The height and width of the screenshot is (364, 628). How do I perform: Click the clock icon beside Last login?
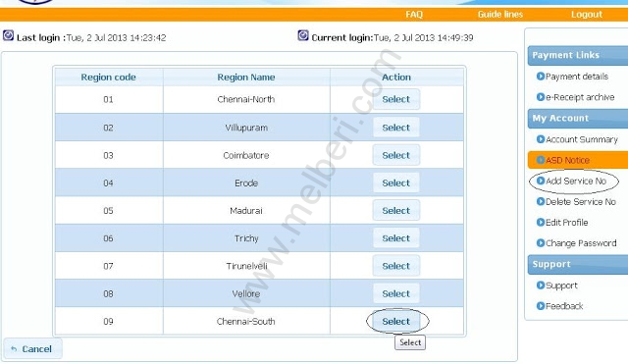coord(9,35)
